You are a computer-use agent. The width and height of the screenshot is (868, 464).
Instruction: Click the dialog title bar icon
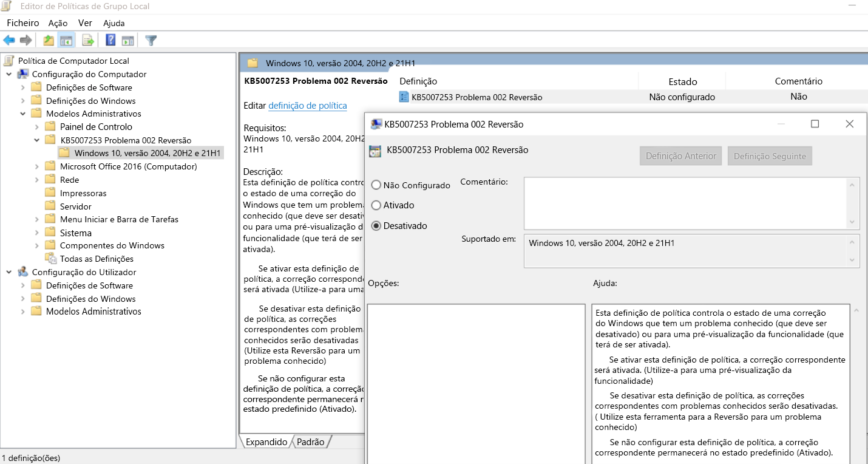click(376, 124)
